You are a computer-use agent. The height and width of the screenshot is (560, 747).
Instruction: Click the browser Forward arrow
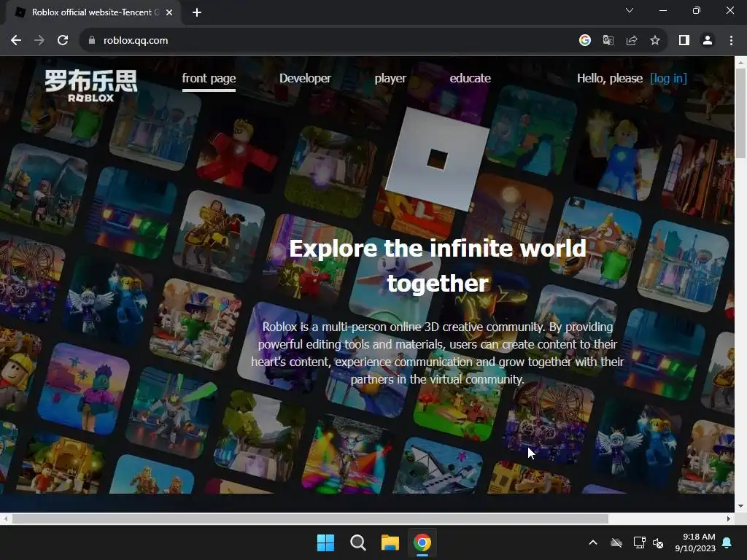39,41
